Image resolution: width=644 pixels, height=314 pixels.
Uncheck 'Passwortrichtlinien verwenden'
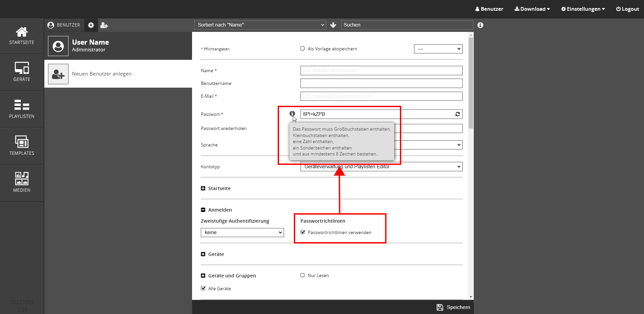point(303,232)
